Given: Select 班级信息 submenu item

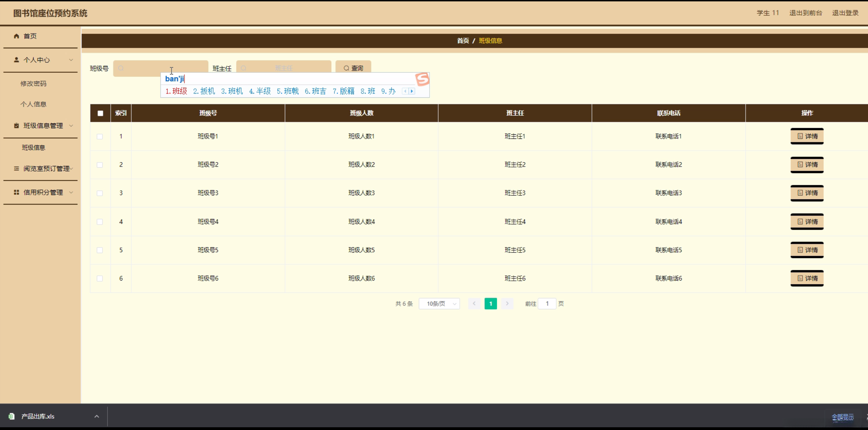Looking at the screenshot, I should tap(34, 147).
